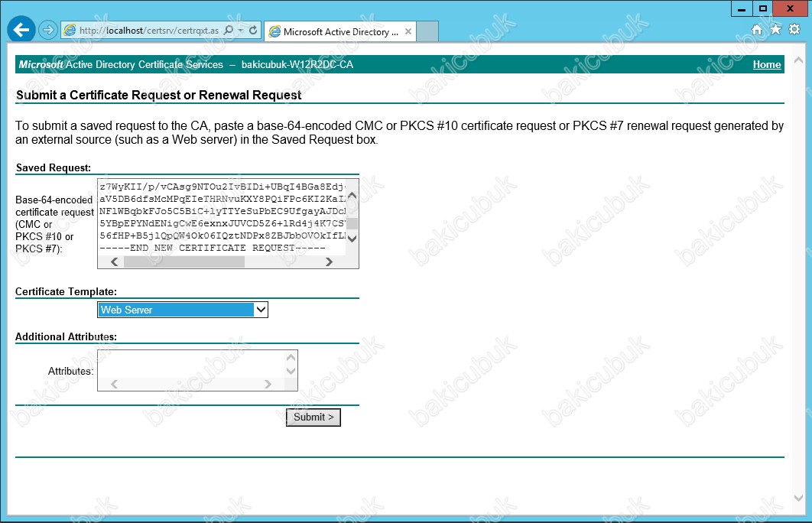The width and height of the screenshot is (812, 523).
Task: Click the 'Additional Attributes:' label
Action: (66, 336)
